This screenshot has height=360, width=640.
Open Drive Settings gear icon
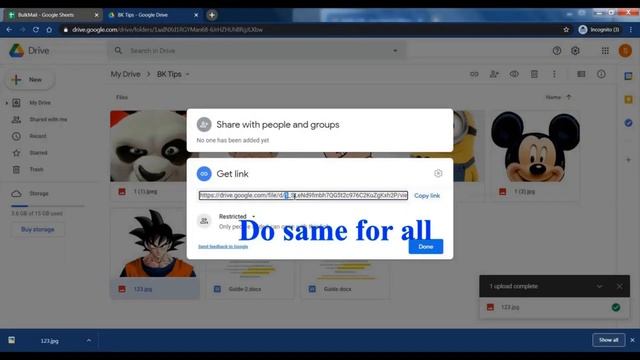coord(575,51)
